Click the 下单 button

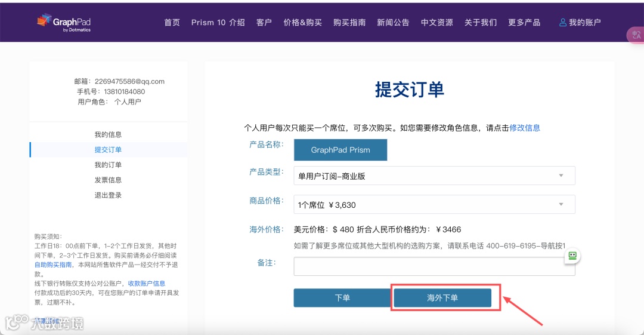pos(342,297)
